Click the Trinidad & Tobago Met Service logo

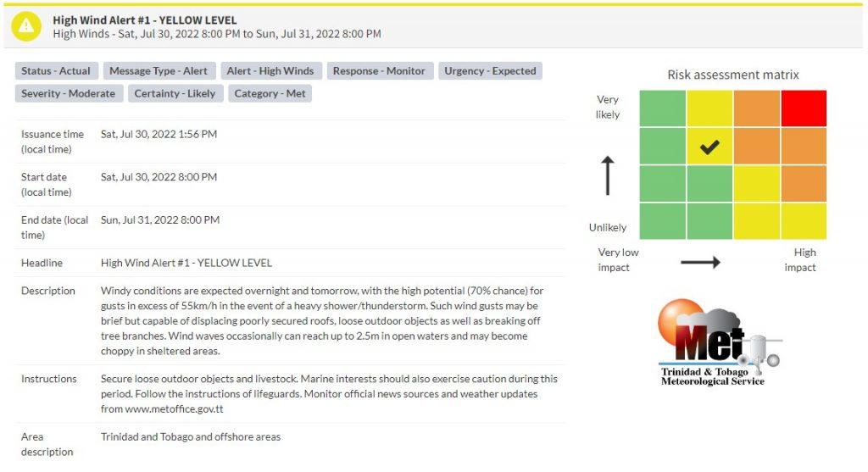717,342
